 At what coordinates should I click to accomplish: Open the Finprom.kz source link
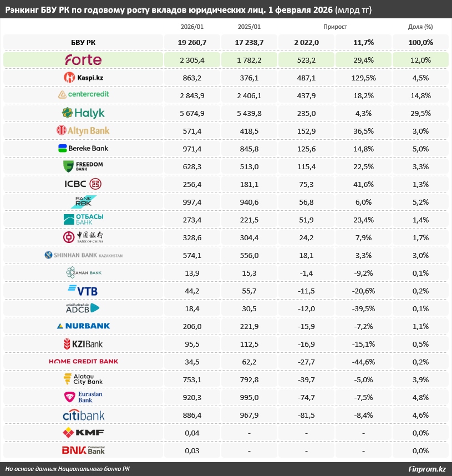(x=427, y=469)
